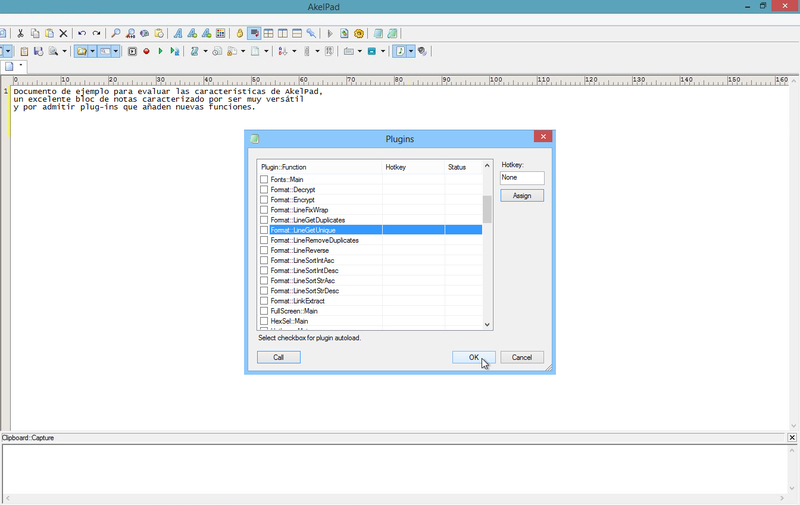Check the Format::LineGetDuplicates checkbox
800x505 pixels.
264,220
